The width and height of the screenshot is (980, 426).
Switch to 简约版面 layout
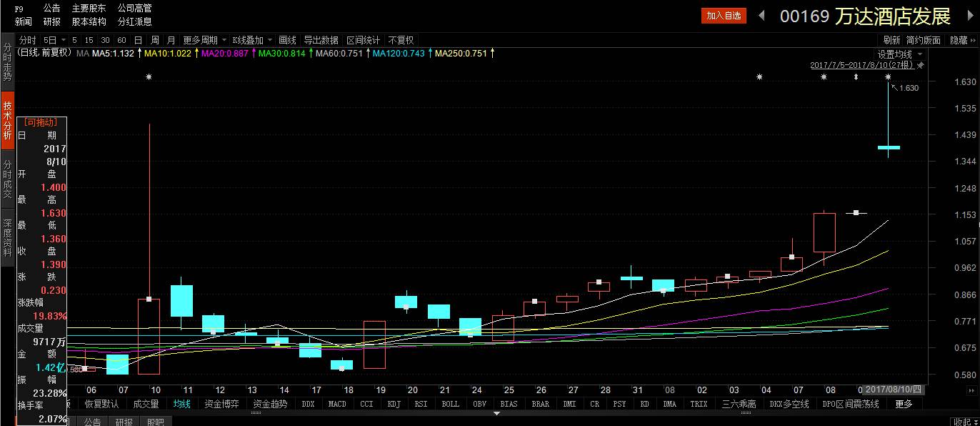point(924,40)
